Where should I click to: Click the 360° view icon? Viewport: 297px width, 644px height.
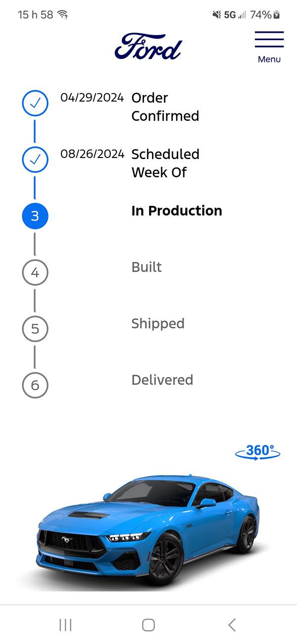(258, 452)
